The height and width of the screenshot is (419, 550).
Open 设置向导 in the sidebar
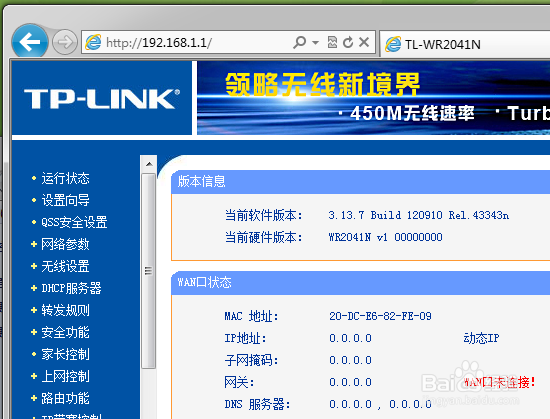[65, 201]
